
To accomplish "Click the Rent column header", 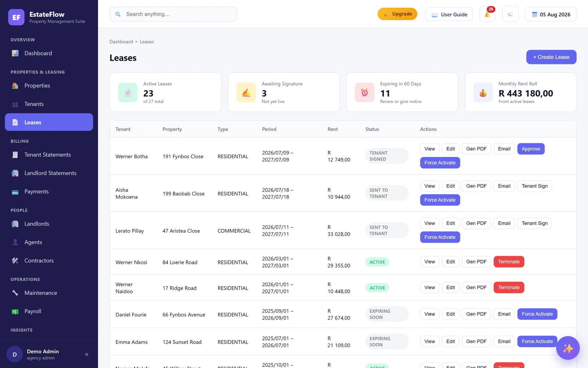I will pyautogui.click(x=333, y=129).
